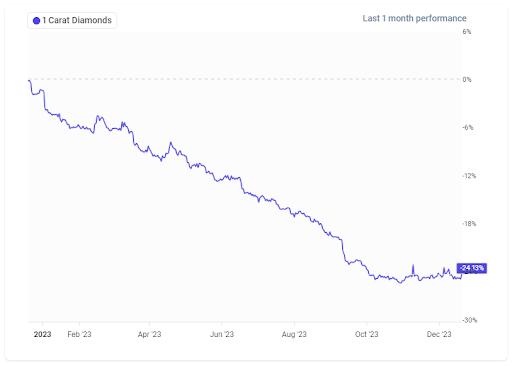Click the line's starting point at 0%
This screenshot has height=366, width=512.
pyautogui.click(x=29, y=80)
